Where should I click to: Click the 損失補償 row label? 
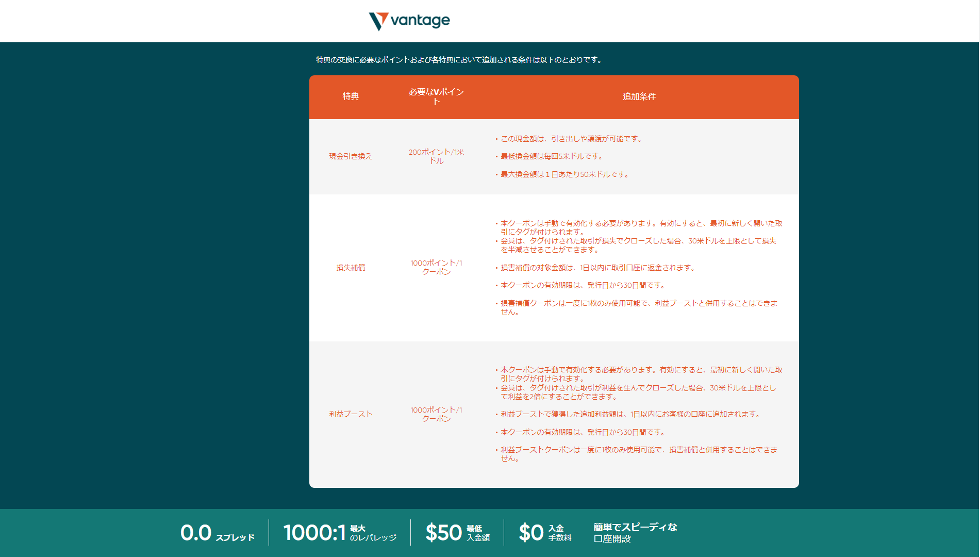pyautogui.click(x=351, y=268)
